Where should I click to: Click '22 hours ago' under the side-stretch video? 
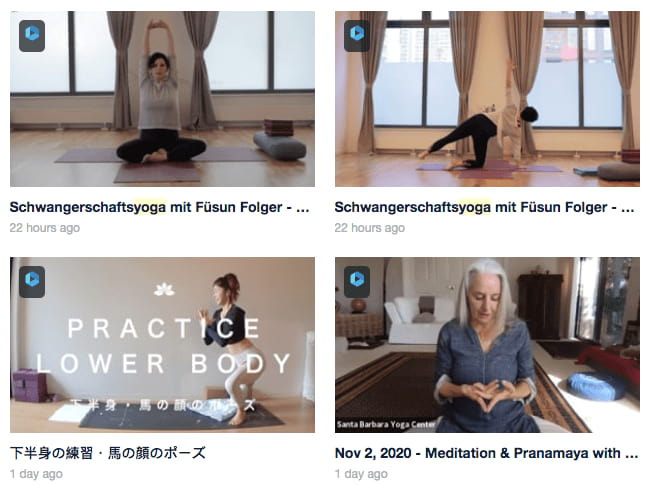[x=370, y=228]
